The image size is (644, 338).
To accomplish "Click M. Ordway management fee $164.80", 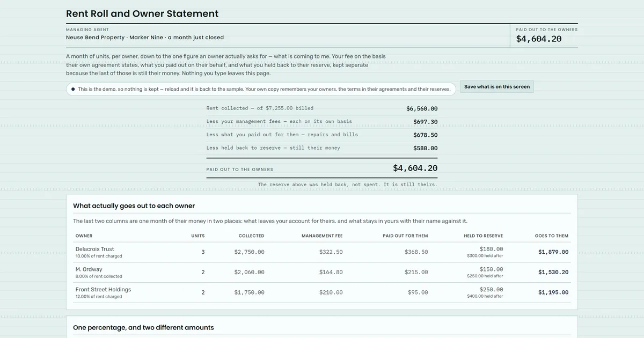I will (x=331, y=273).
